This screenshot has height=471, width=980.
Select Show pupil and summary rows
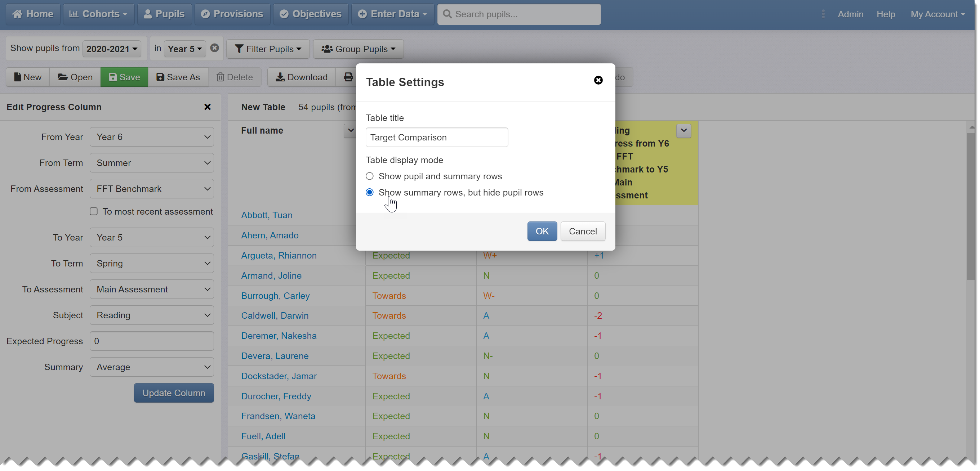pos(369,176)
